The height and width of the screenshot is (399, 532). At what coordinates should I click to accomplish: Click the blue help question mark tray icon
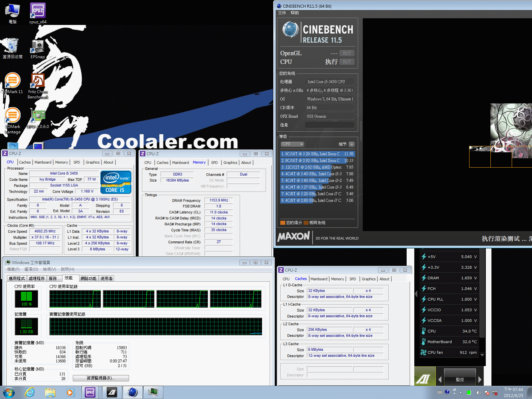pos(447,392)
